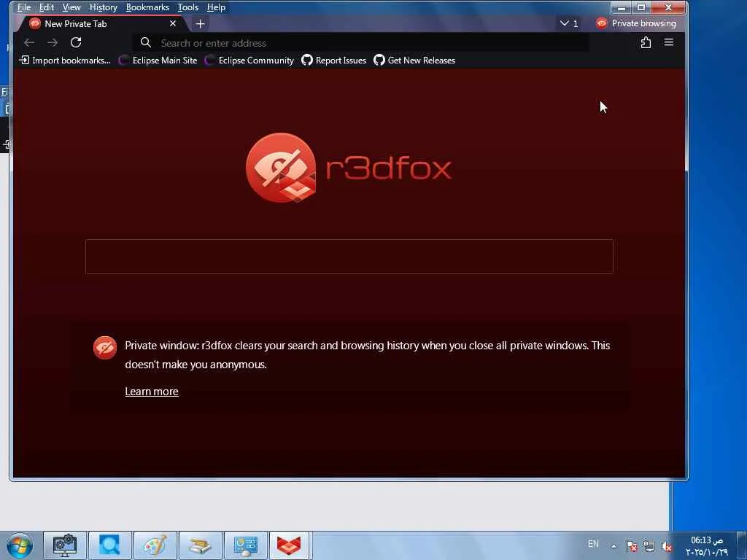Open the Paint palette taskbar app
747x560 pixels.
[x=155, y=545]
